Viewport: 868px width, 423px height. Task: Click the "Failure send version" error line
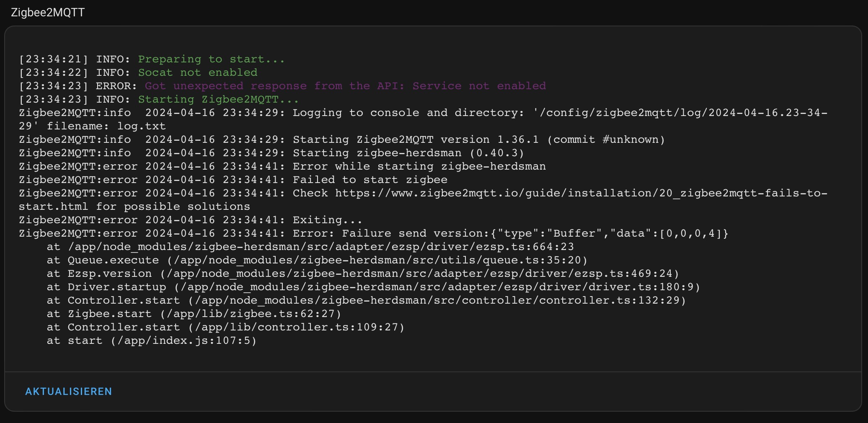(510, 234)
